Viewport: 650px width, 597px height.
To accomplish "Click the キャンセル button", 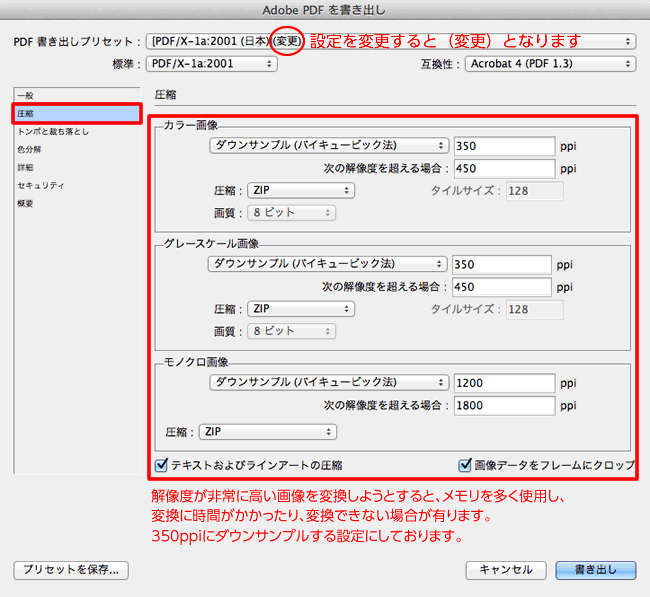I will [506, 570].
